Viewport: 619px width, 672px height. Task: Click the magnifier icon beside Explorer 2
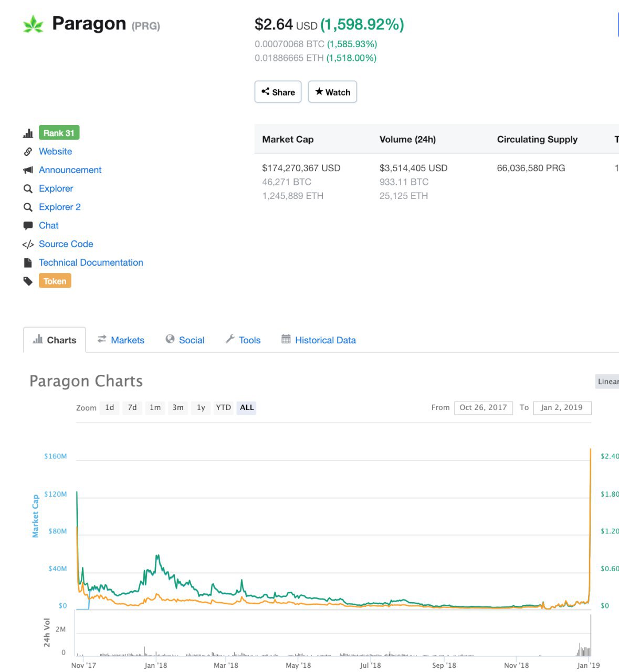click(x=28, y=207)
